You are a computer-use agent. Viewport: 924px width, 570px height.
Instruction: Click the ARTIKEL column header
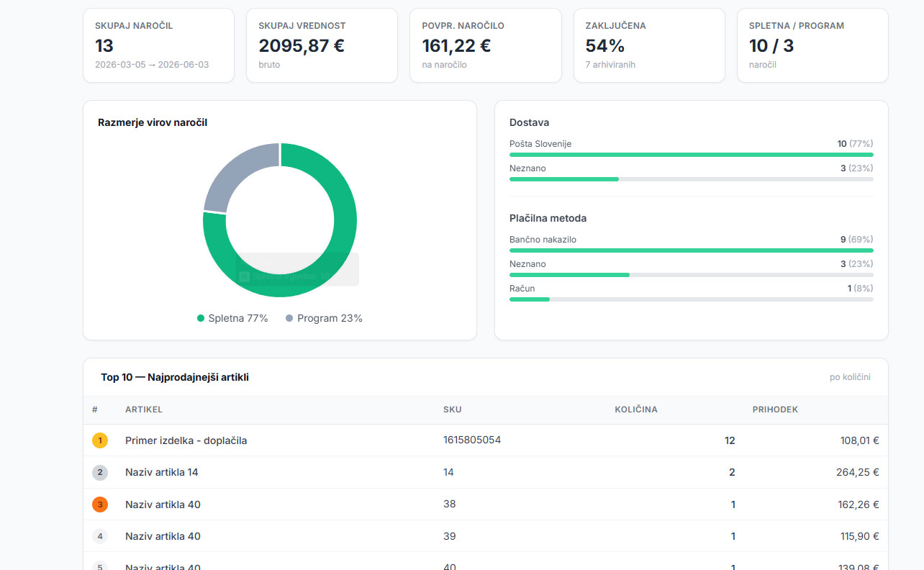click(x=144, y=410)
